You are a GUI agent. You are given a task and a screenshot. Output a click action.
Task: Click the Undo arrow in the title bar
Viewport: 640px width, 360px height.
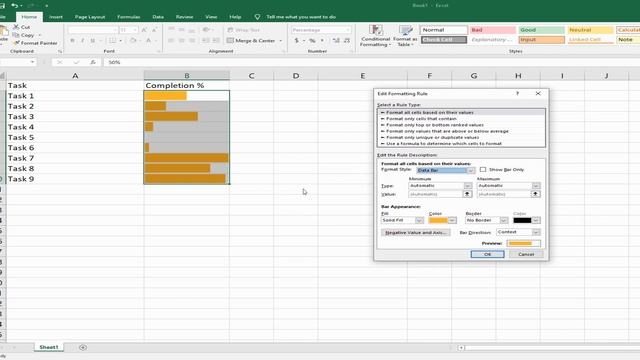[x=15, y=6]
